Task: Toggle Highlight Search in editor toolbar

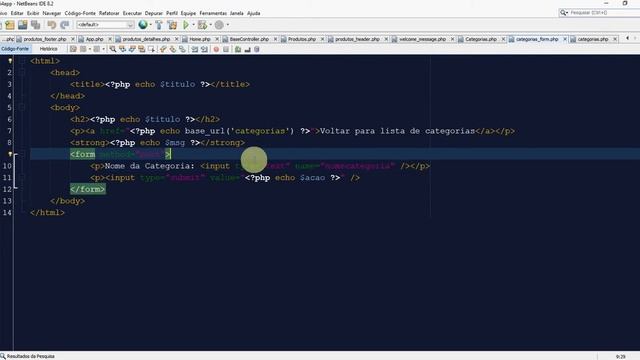Action: click(141, 49)
